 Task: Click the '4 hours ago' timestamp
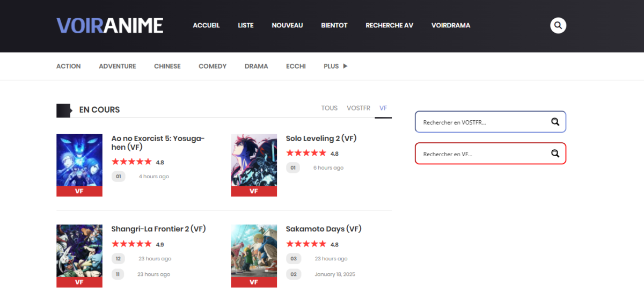click(x=154, y=177)
